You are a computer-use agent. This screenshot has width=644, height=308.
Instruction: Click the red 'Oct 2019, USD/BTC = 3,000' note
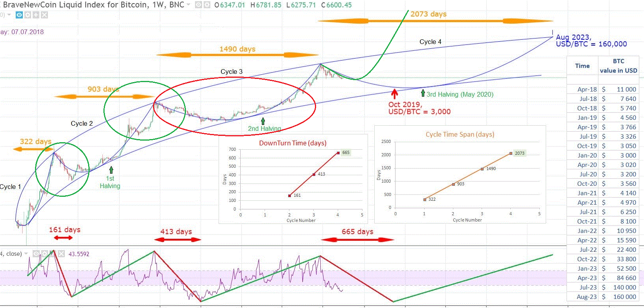click(420, 108)
